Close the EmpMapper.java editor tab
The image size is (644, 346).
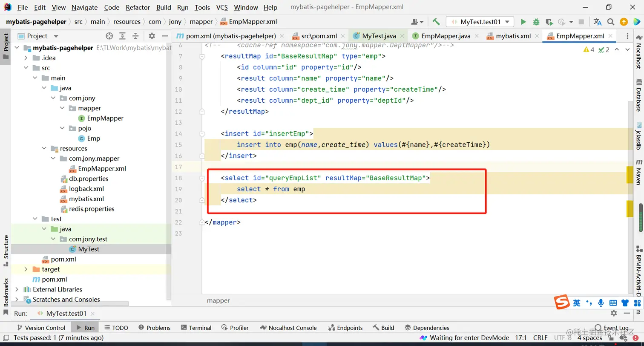(477, 36)
